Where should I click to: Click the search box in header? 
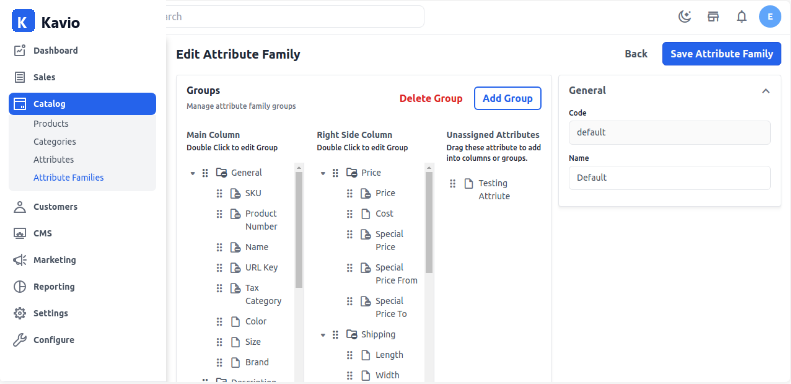click(295, 17)
